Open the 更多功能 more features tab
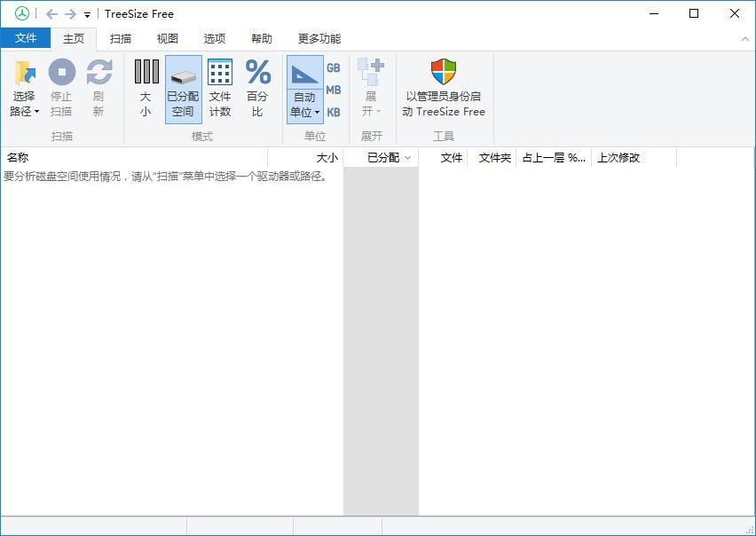 pyautogui.click(x=319, y=38)
